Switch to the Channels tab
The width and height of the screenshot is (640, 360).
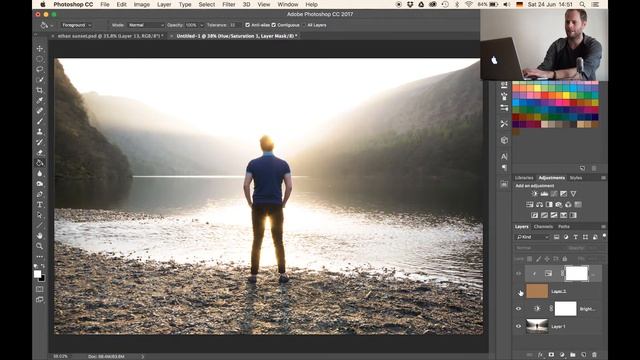coord(543,227)
